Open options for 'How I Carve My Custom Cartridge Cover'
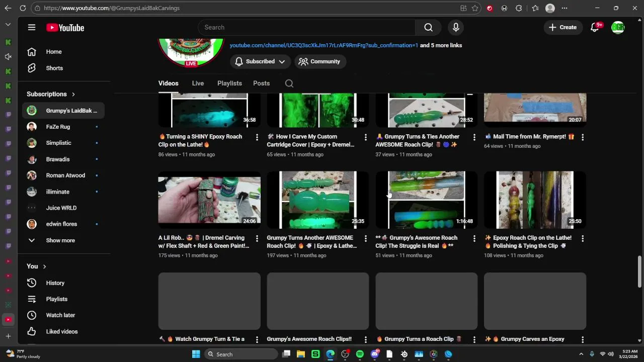Viewport: 644px width, 362px height. click(366, 137)
